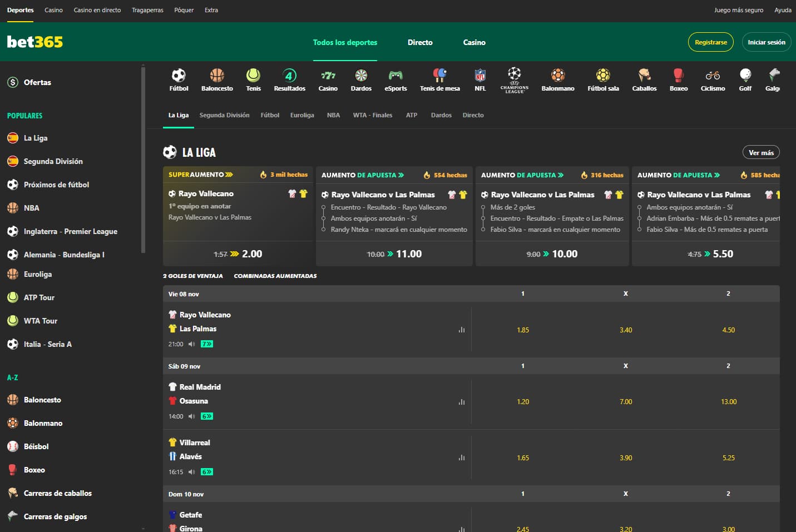Switch to the Directo tab
Screen dimensions: 796x532
click(420, 42)
